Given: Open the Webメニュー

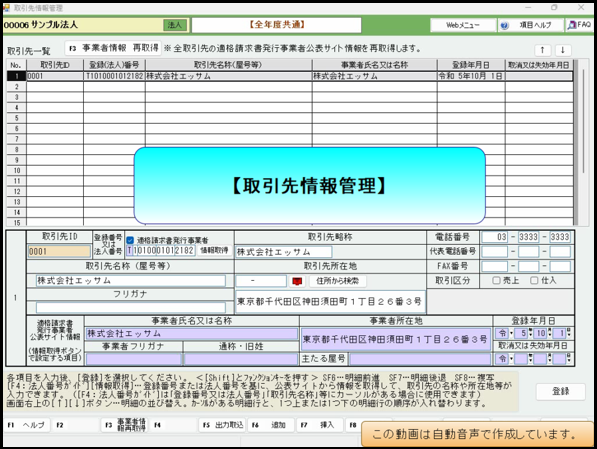Looking at the screenshot, I should pyautogui.click(x=463, y=25).
